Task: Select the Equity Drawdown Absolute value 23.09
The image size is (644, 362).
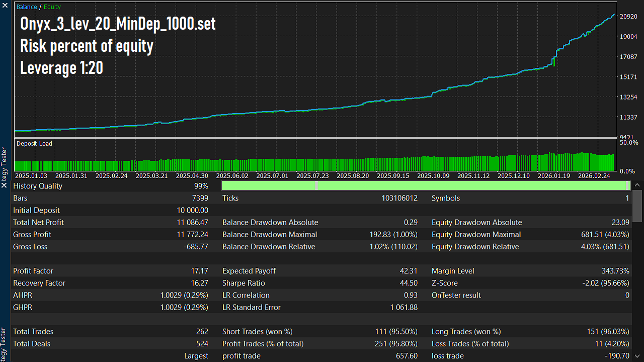Action: (x=620, y=222)
